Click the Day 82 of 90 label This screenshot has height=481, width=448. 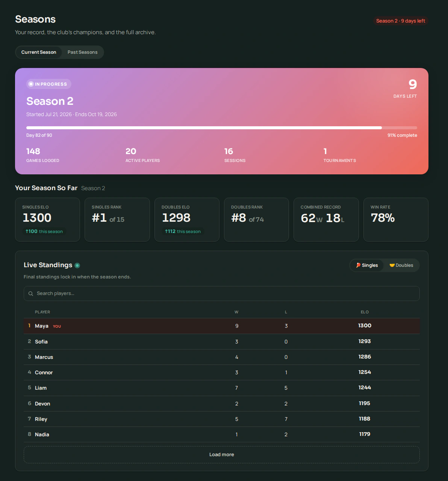coord(39,135)
